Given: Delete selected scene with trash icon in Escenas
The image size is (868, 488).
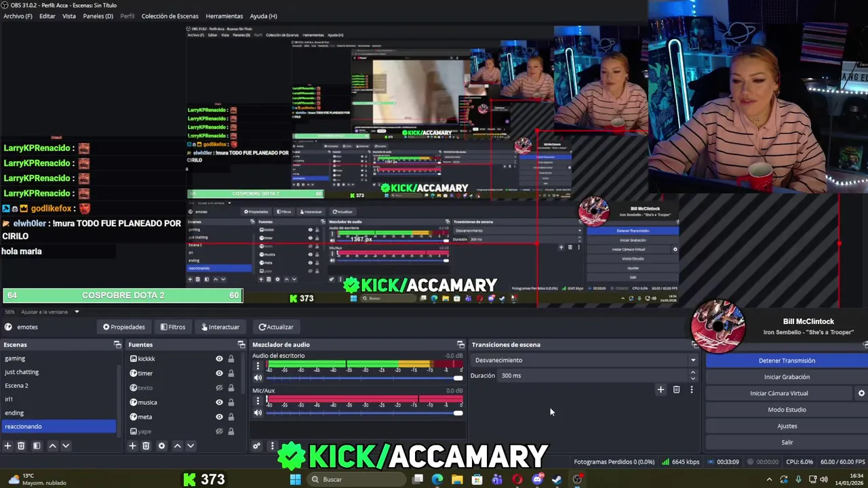Looking at the screenshot, I should [x=21, y=446].
